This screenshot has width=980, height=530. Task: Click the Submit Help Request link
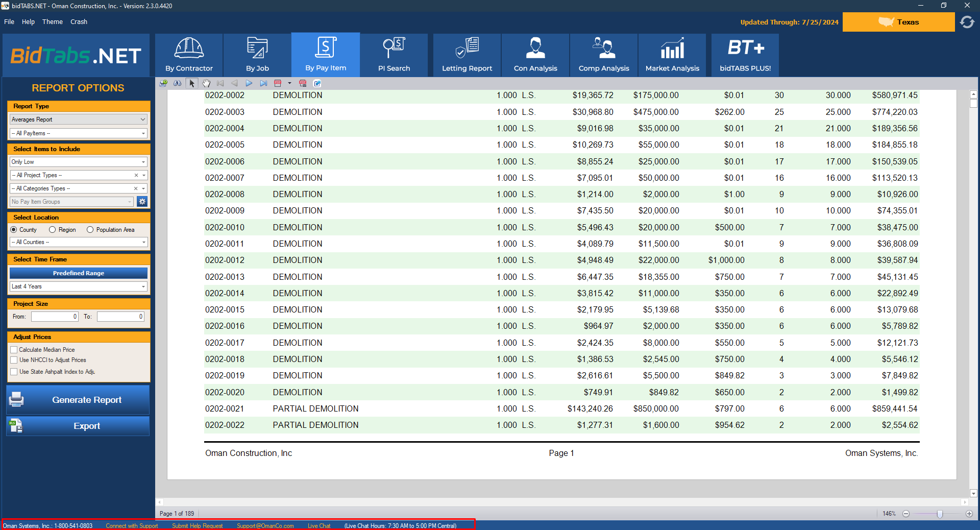(x=197, y=526)
